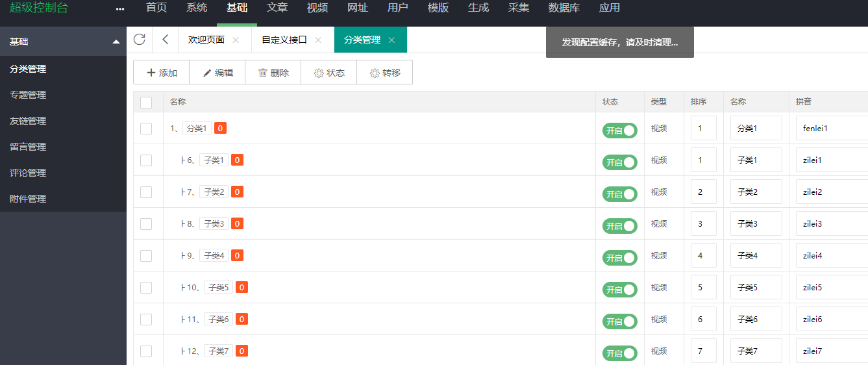Image resolution: width=868 pixels, height=365 pixels.
Task: Toggle the 开启 switch for 分类1
Action: [620, 131]
